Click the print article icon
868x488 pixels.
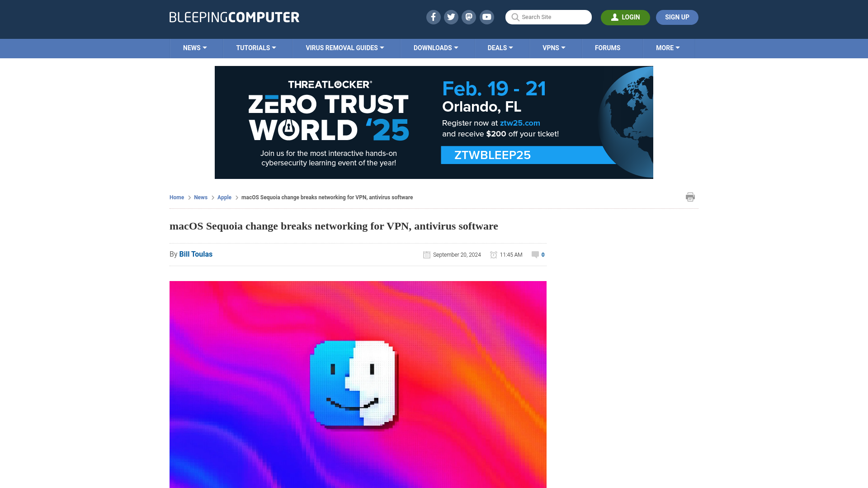(690, 197)
